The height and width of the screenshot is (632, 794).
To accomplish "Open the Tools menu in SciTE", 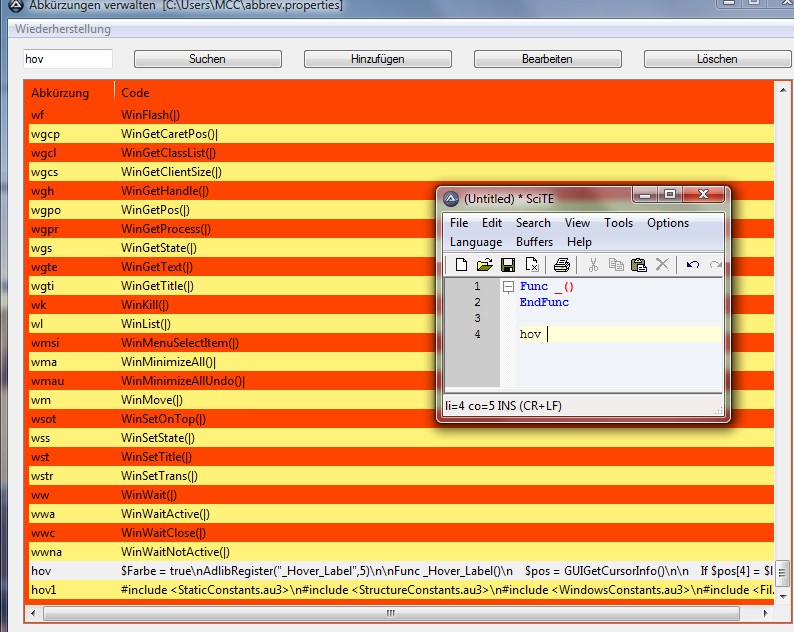I will coord(618,223).
